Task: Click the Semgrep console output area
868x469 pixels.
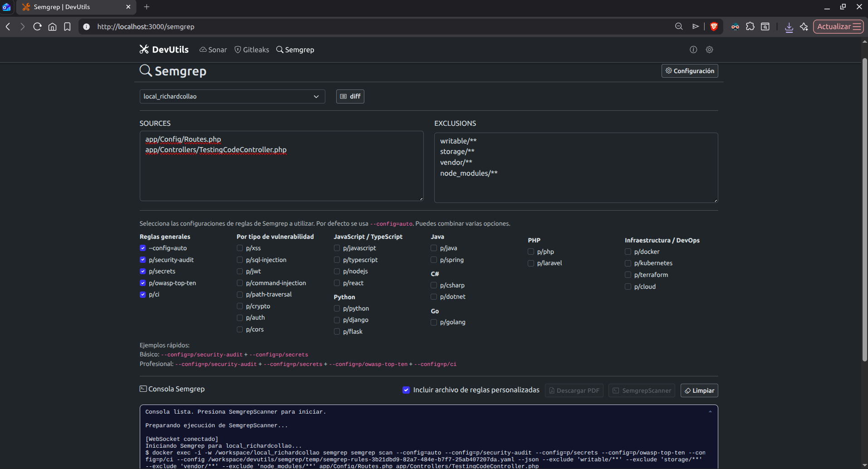Action: pos(429,437)
